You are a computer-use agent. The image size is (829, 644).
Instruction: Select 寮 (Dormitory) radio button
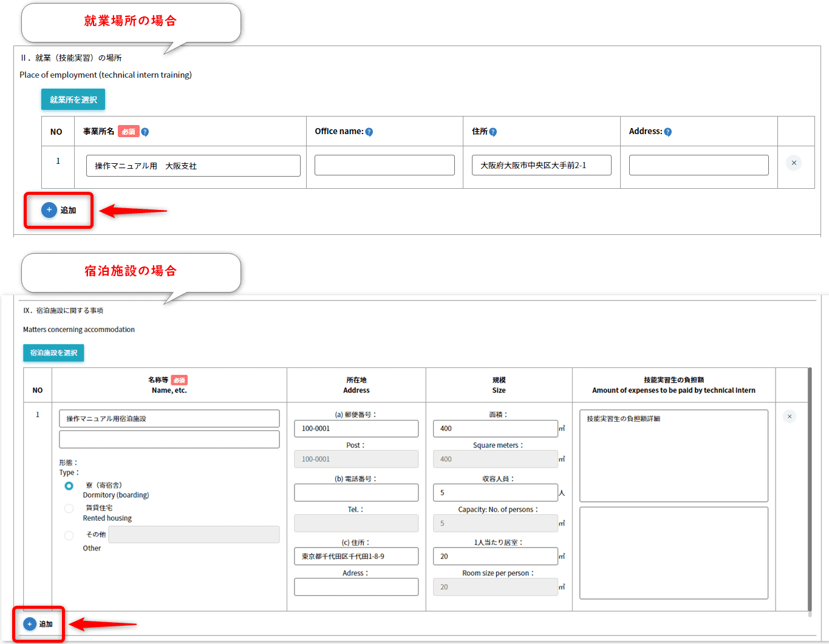[x=69, y=486]
